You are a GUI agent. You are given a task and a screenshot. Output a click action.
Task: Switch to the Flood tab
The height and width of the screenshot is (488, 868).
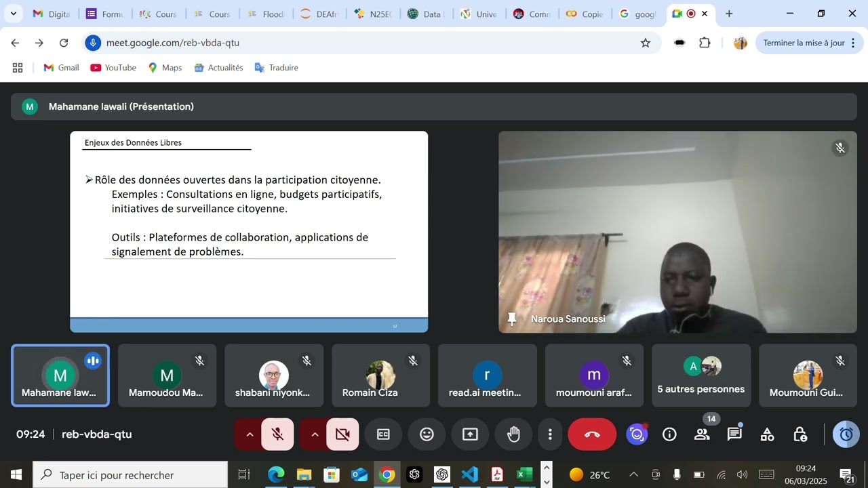coord(265,14)
